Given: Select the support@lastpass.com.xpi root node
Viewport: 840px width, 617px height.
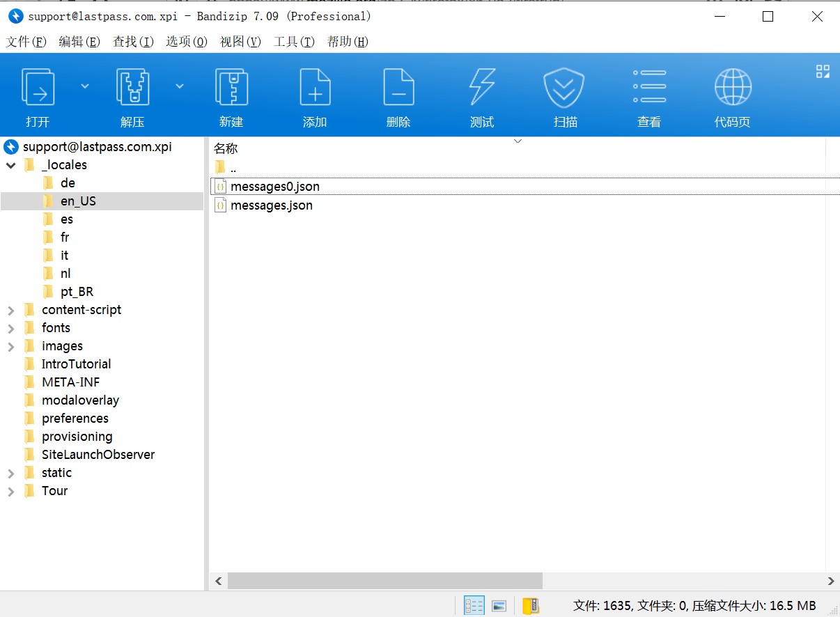Looking at the screenshot, I should [97, 147].
